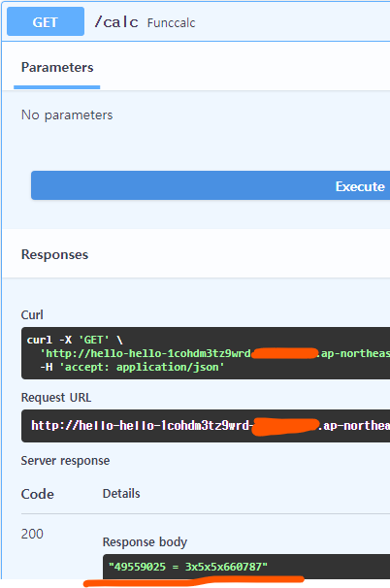Run the request with Execute
390x588 pixels.
coord(211,185)
